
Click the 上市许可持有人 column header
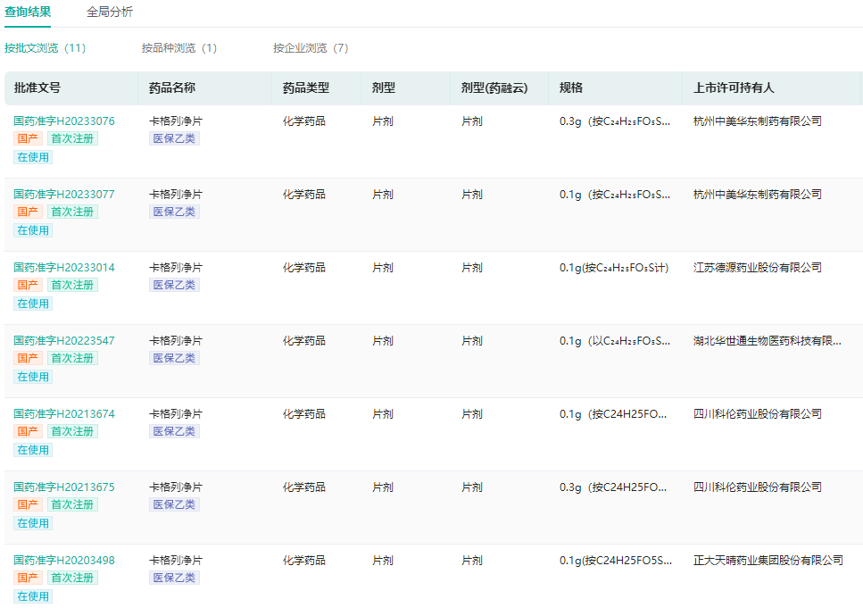(734, 88)
